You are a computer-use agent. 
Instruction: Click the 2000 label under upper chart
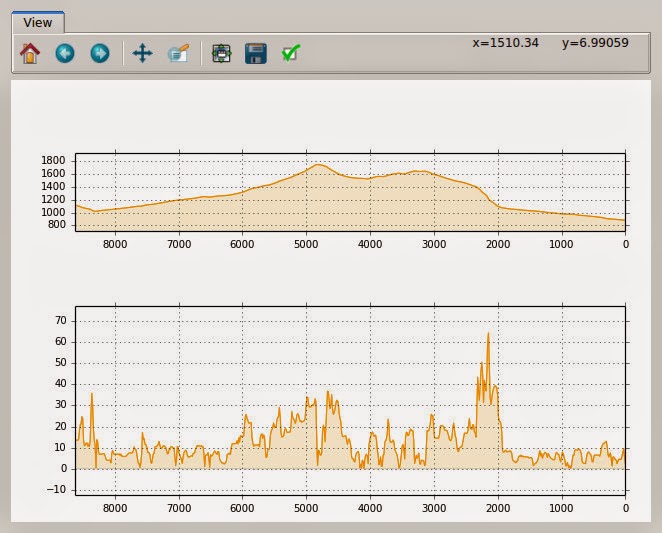pyautogui.click(x=498, y=245)
